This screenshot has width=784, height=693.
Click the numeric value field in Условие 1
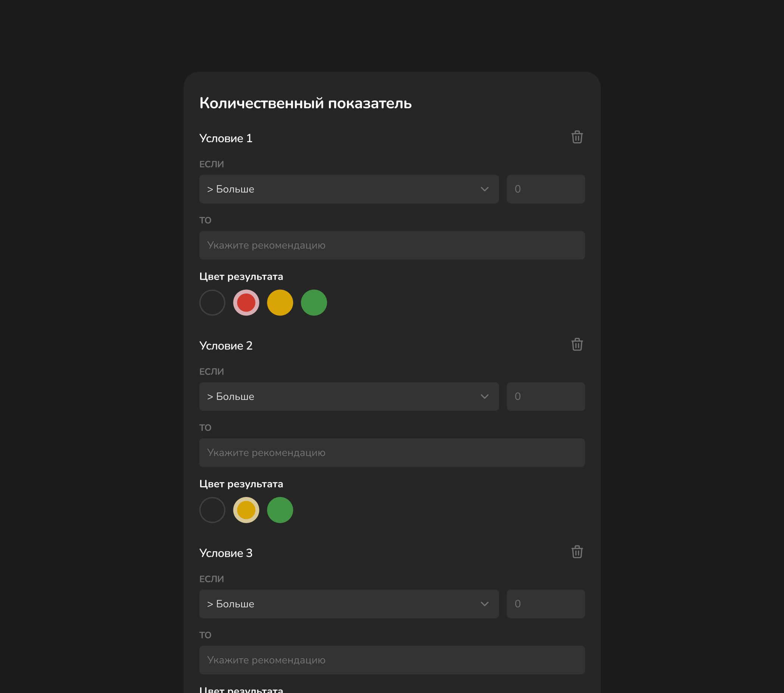(x=545, y=189)
